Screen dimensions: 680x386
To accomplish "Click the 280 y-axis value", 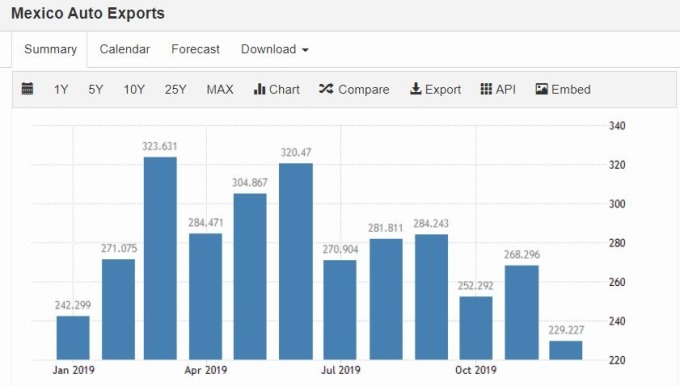I will coord(617,243).
